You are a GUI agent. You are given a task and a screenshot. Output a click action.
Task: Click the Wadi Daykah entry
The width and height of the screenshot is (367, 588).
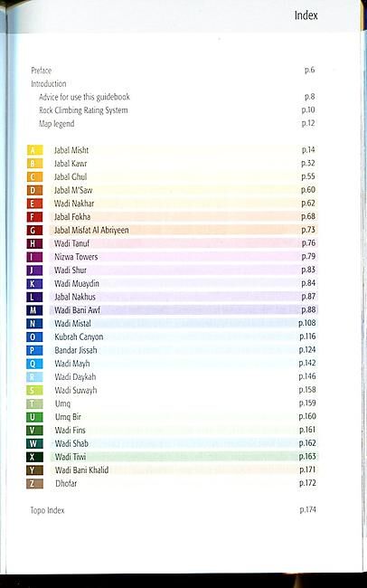[75, 377]
